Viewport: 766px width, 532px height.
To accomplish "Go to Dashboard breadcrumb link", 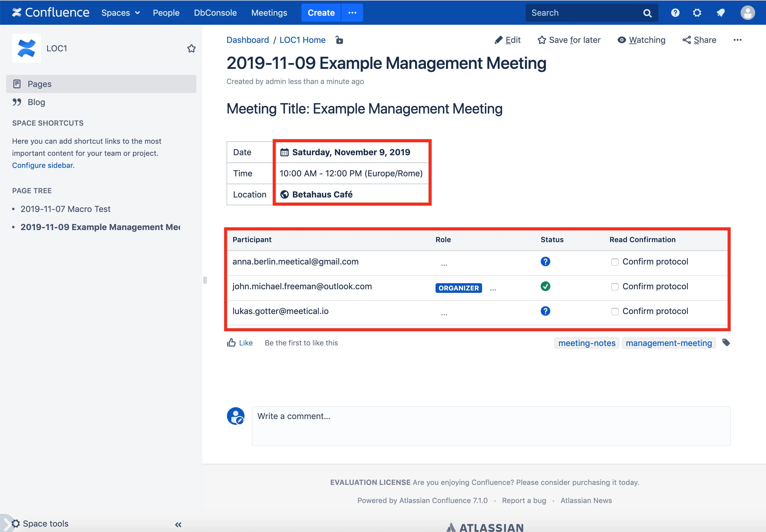I will click(x=247, y=40).
